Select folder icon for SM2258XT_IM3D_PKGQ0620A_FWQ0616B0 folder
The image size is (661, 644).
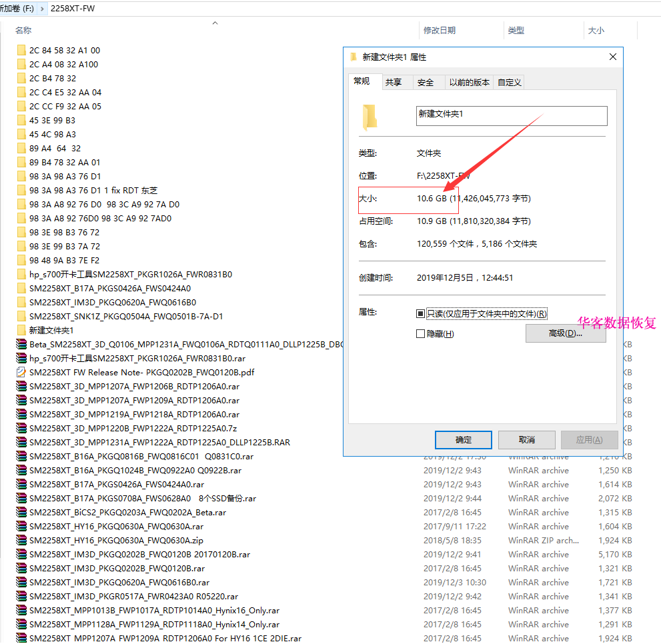tap(21, 302)
